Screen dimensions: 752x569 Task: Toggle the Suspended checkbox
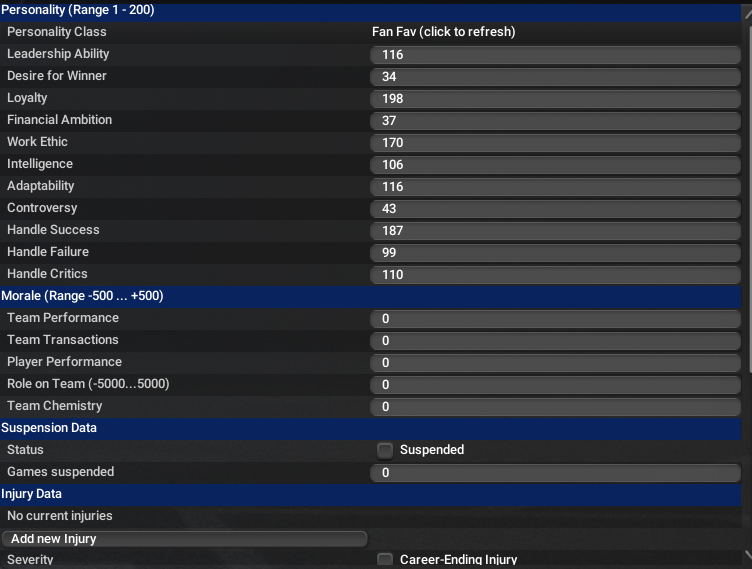[385, 450]
